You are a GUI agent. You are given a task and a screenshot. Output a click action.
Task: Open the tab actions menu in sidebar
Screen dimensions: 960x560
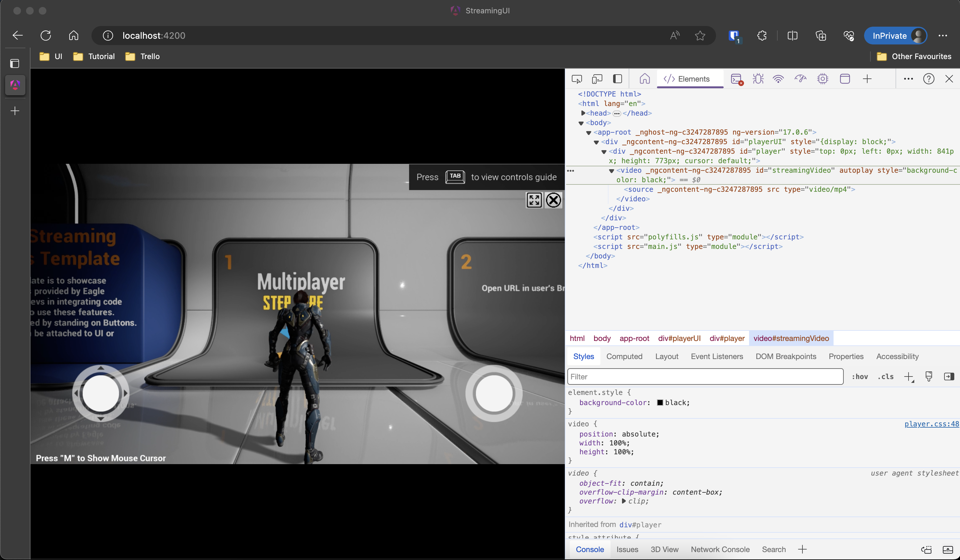click(x=15, y=63)
